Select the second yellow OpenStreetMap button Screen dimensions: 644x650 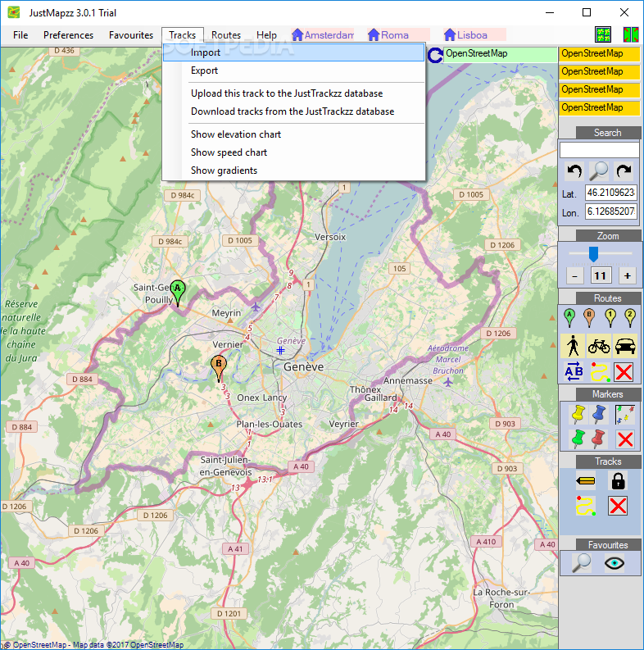coord(599,71)
